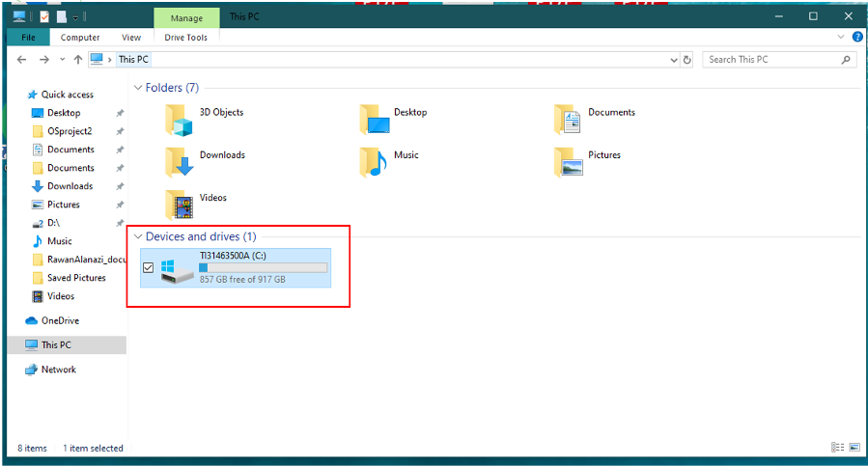Screen dimensions: 868x466
Task: Open Help with the question mark icon
Action: 857,37
